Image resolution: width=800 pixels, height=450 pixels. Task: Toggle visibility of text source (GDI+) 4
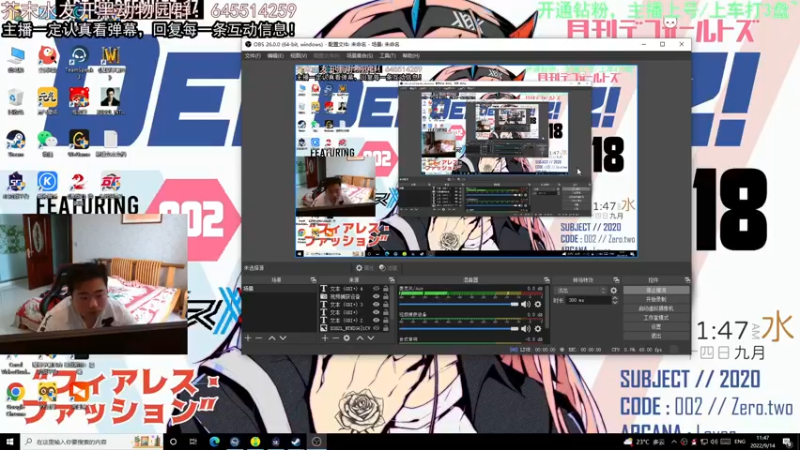(x=377, y=289)
